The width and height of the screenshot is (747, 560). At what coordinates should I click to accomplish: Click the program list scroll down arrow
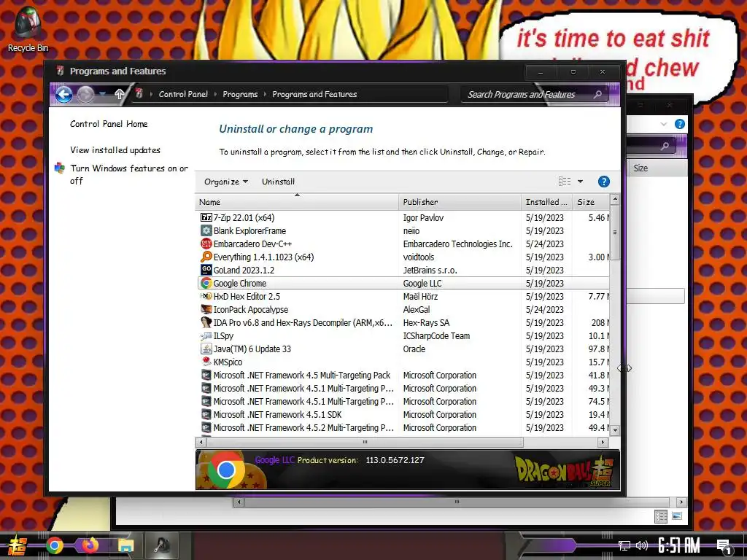tap(614, 430)
